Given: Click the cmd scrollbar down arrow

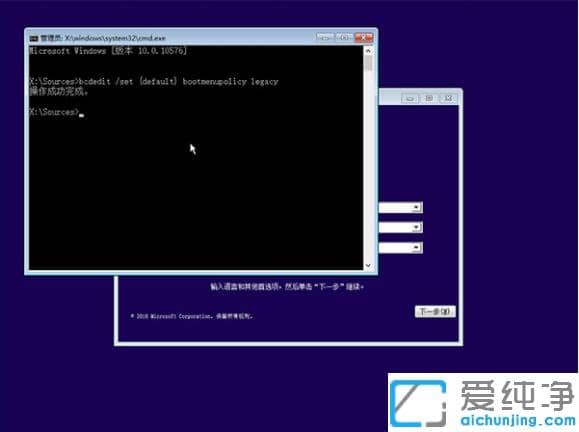Looking at the screenshot, I should point(368,265).
